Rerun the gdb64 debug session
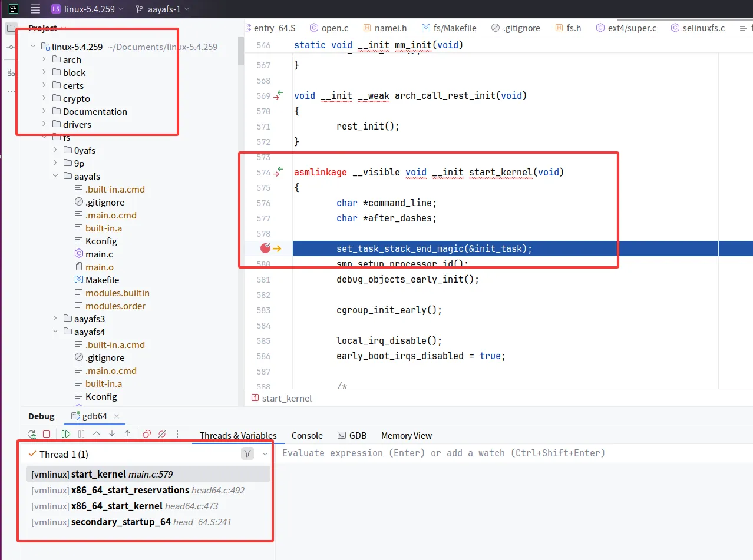 point(31,435)
